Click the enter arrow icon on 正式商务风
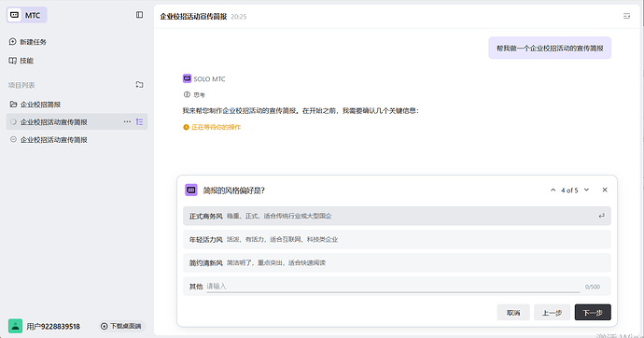The width and height of the screenshot is (644, 338). click(x=601, y=216)
